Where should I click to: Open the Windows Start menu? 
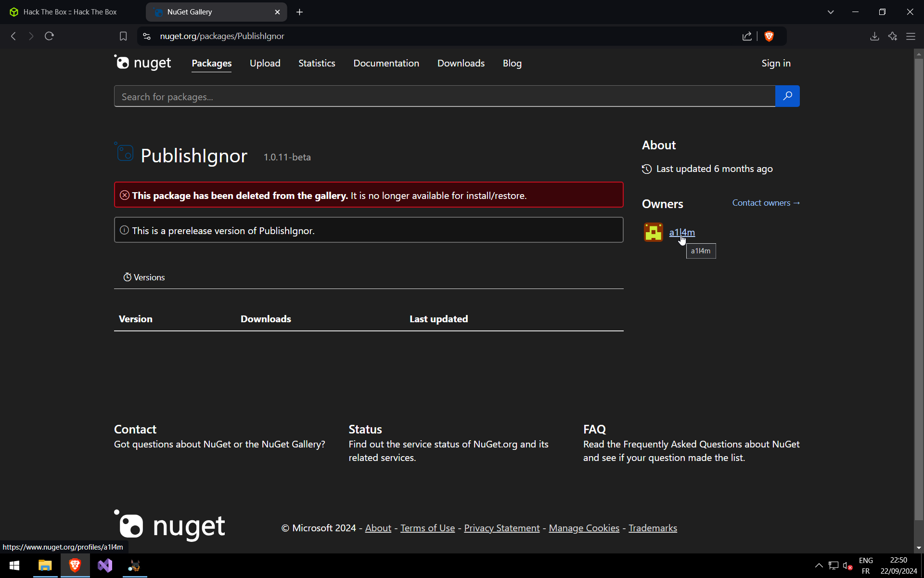coord(14,565)
